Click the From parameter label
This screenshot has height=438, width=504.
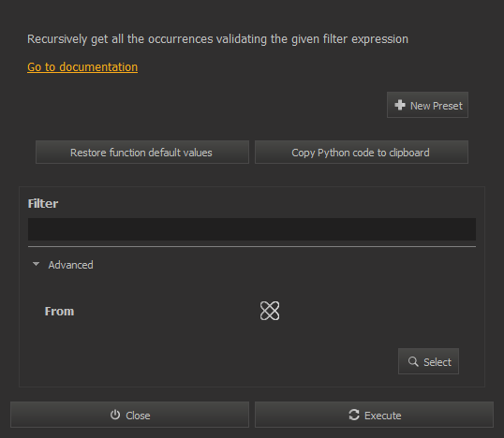coord(59,311)
